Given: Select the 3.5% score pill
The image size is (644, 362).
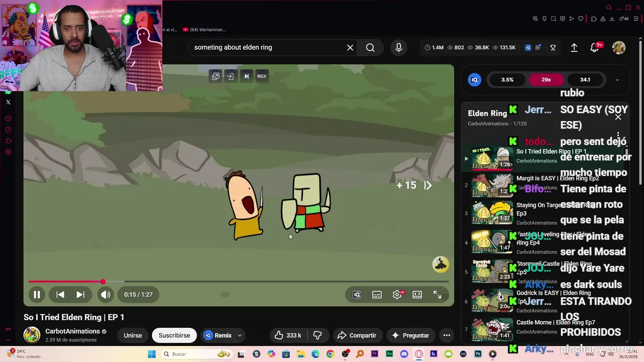Looking at the screenshot, I should [507, 79].
